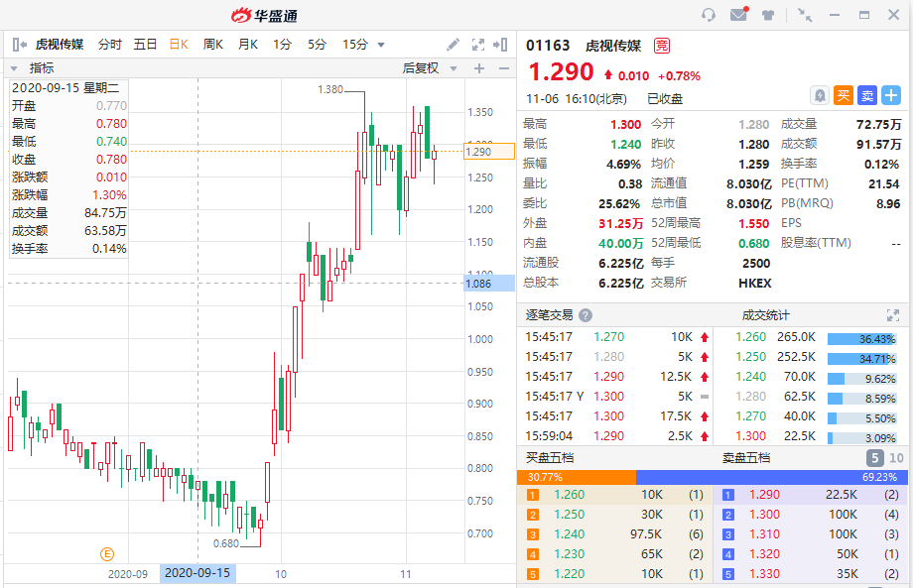Open customer service headset icon

(708, 15)
